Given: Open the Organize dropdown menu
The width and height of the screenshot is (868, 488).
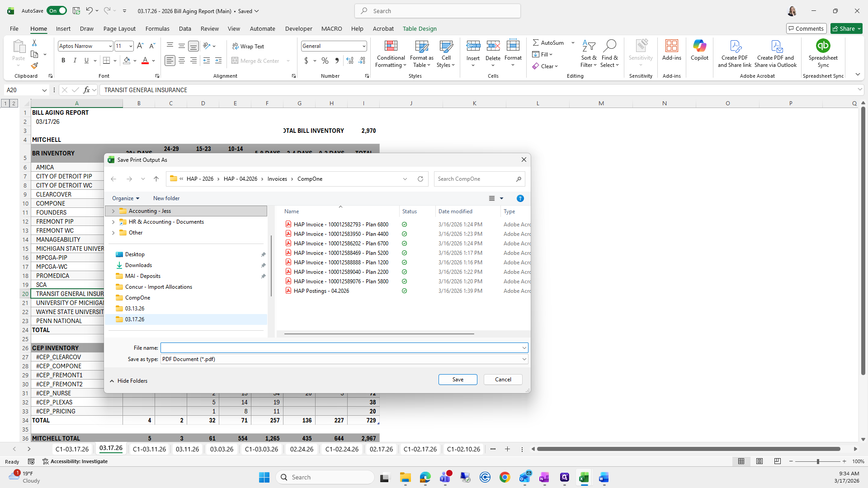Looking at the screenshot, I should tap(126, 198).
